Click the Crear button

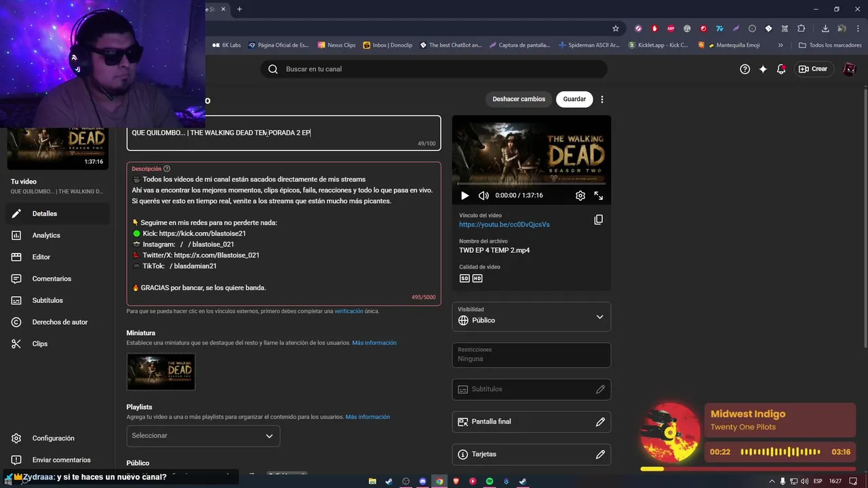pos(813,69)
